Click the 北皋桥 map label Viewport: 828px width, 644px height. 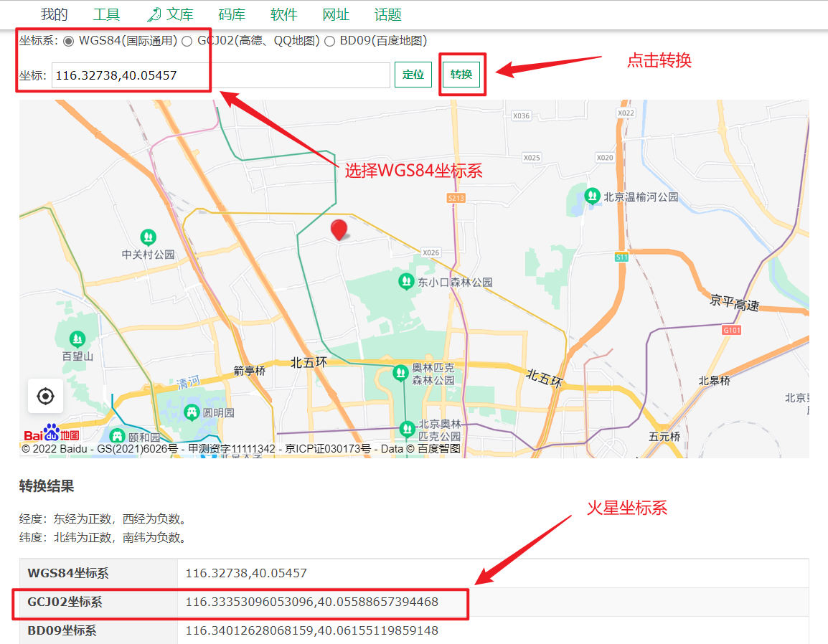tap(715, 381)
